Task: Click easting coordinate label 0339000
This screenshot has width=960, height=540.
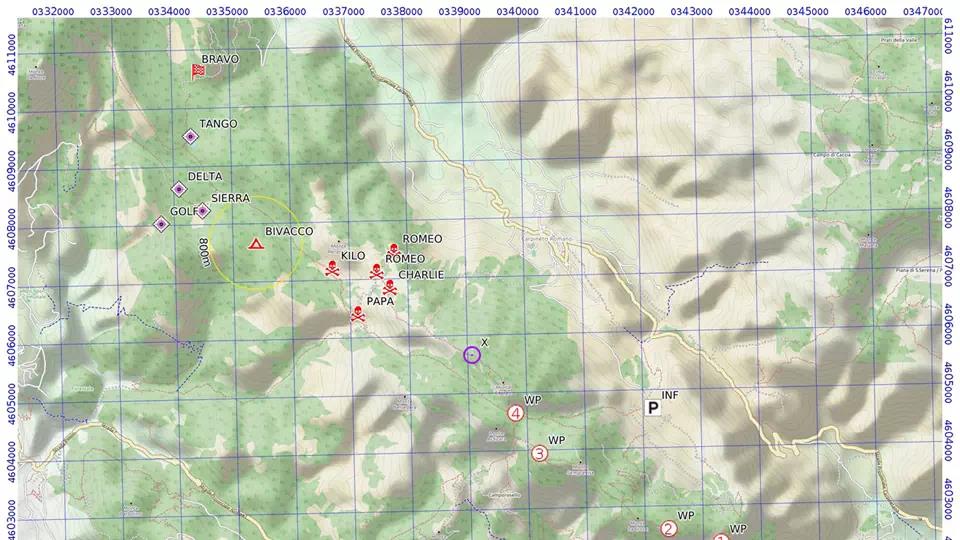Action: click(x=459, y=12)
